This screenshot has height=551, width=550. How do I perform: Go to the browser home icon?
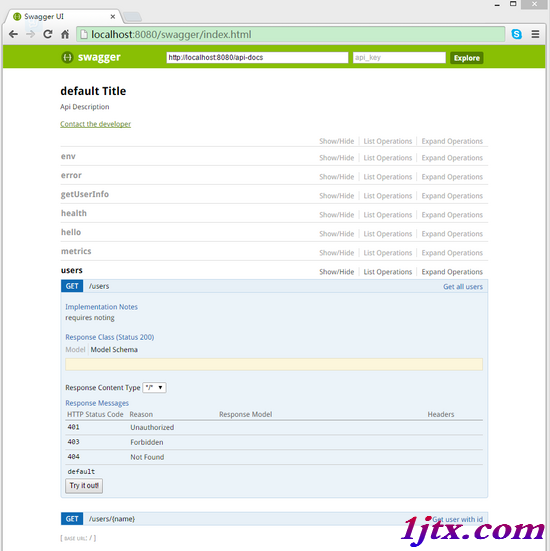65,34
